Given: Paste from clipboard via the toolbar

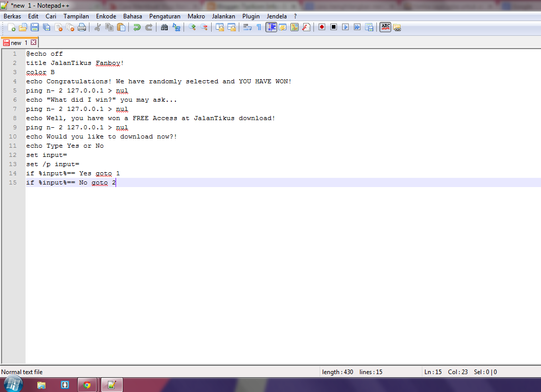Looking at the screenshot, I should click(121, 27).
